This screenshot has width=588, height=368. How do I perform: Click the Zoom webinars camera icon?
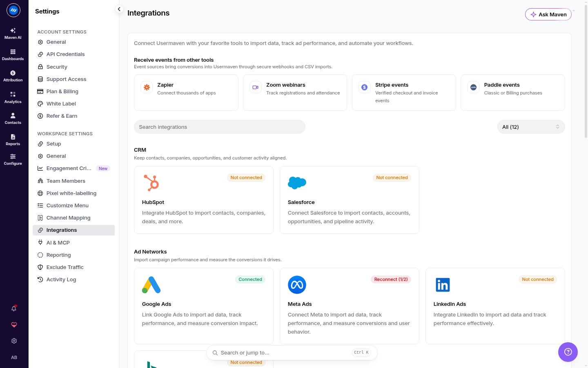pos(256,87)
